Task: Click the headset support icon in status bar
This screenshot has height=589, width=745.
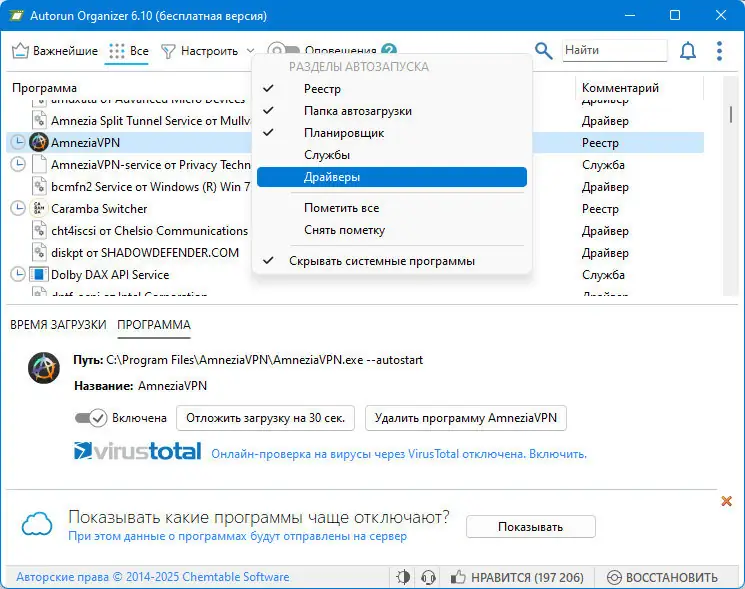Action: (429, 577)
